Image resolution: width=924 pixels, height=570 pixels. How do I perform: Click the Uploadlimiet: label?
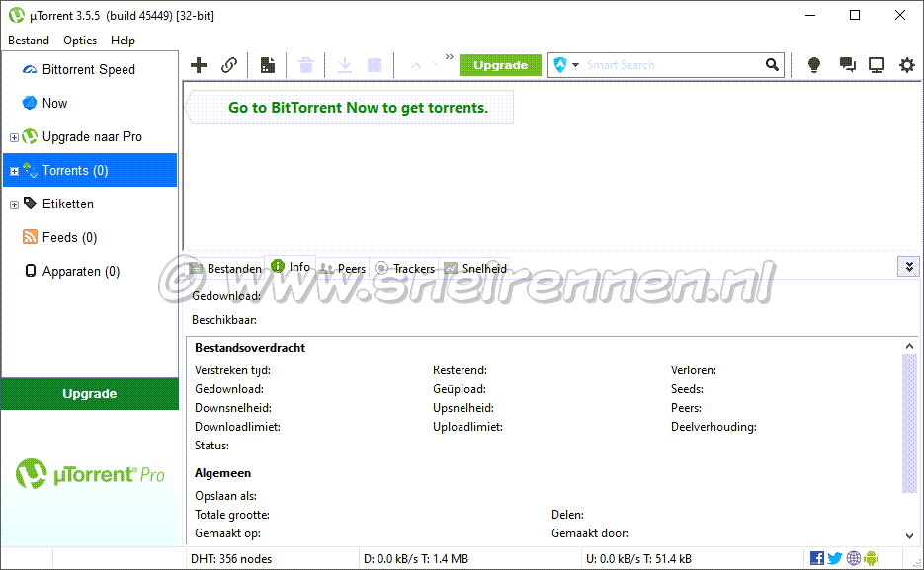(x=467, y=427)
